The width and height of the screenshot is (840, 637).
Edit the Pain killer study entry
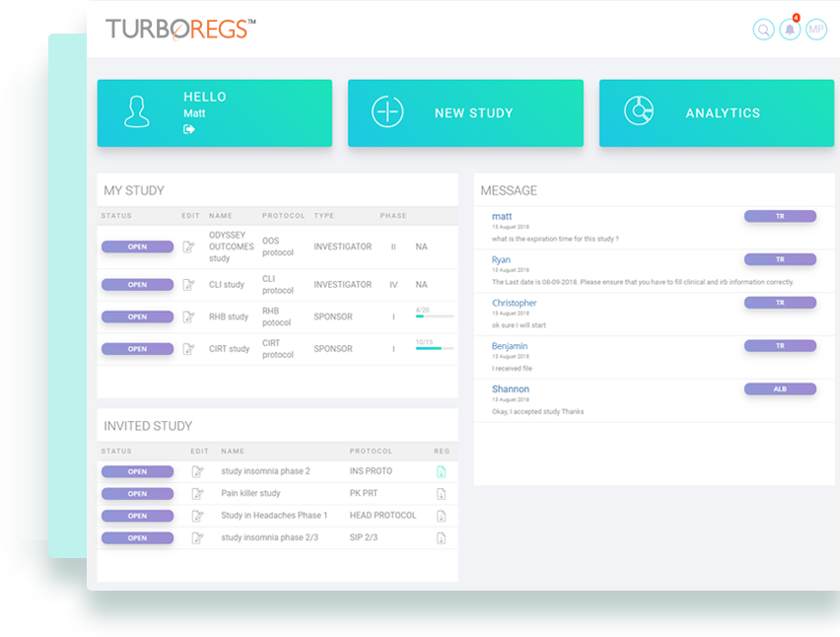tap(197, 493)
